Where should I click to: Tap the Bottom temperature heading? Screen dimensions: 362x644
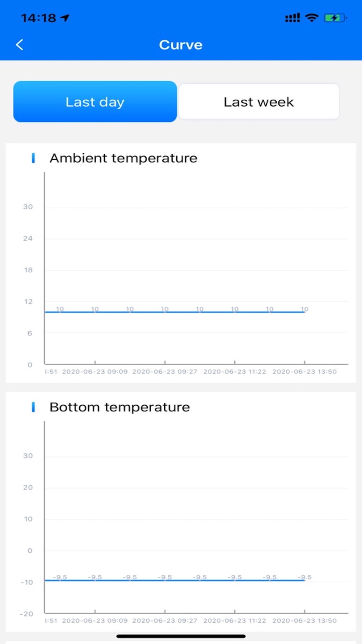[x=119, y=407]
